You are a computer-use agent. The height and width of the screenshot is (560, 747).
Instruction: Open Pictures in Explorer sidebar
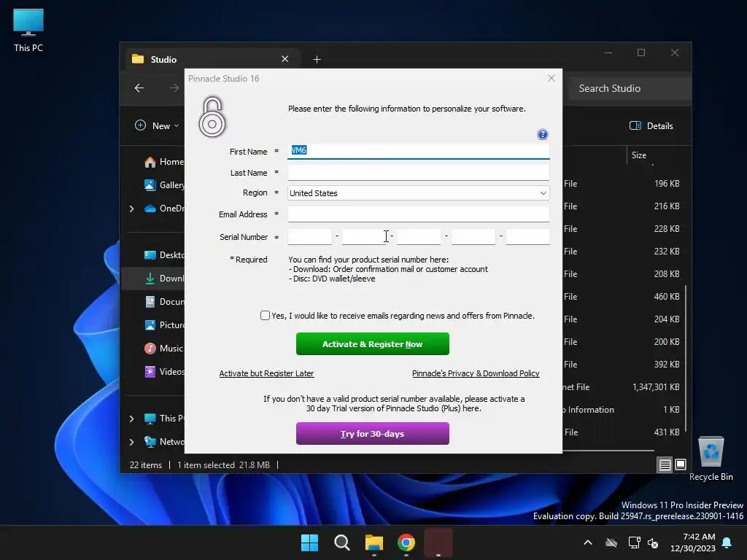tap(163, 325)
